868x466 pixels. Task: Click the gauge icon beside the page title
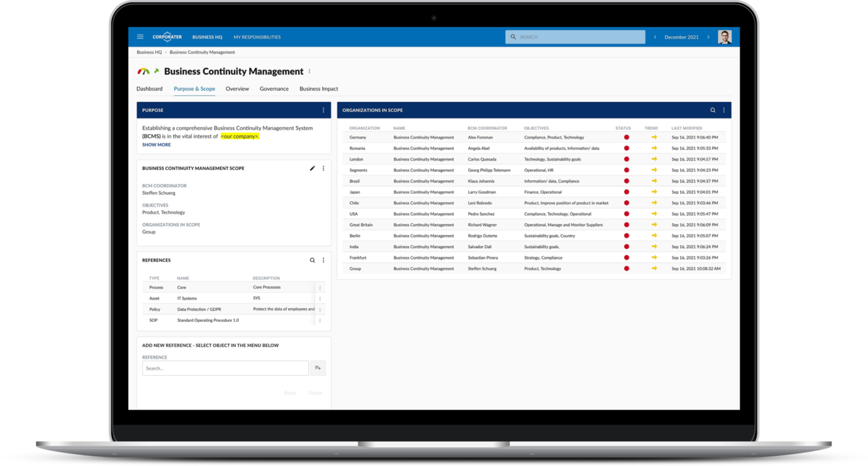click(143, 71)
